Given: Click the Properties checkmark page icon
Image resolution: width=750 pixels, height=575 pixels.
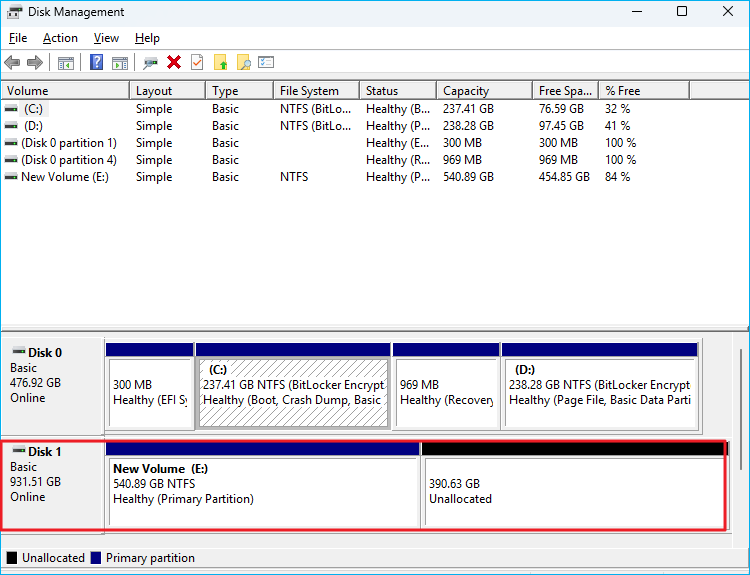Looking at the screenshot, I should [197, 63].
